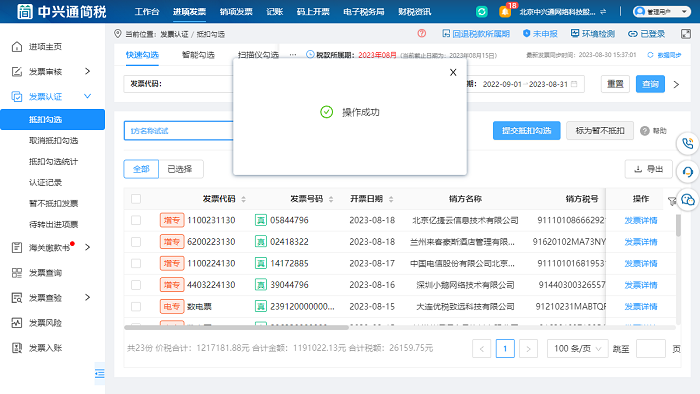
Task: Click the phone support floating icon
Action: point(688,144)
